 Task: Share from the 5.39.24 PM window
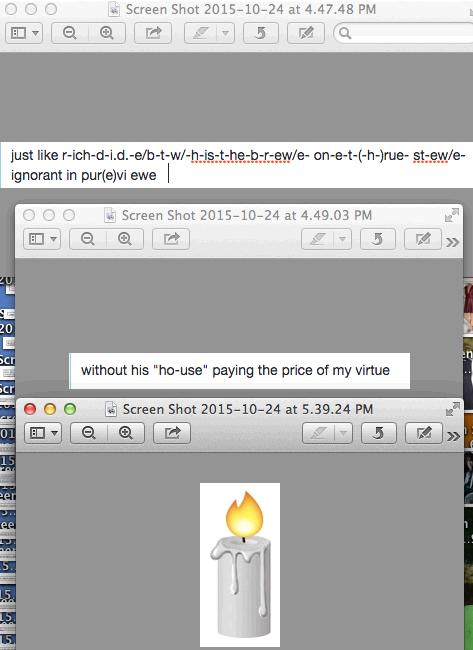tap(172, 433)
